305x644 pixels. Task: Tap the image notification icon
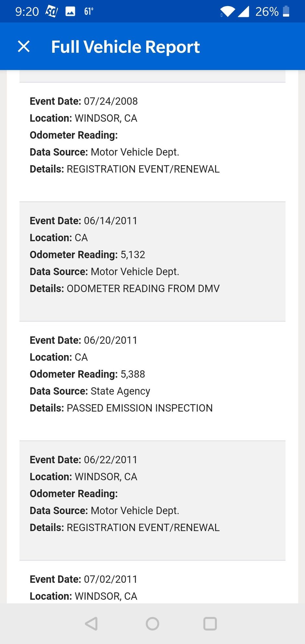(x=70, y=12)
